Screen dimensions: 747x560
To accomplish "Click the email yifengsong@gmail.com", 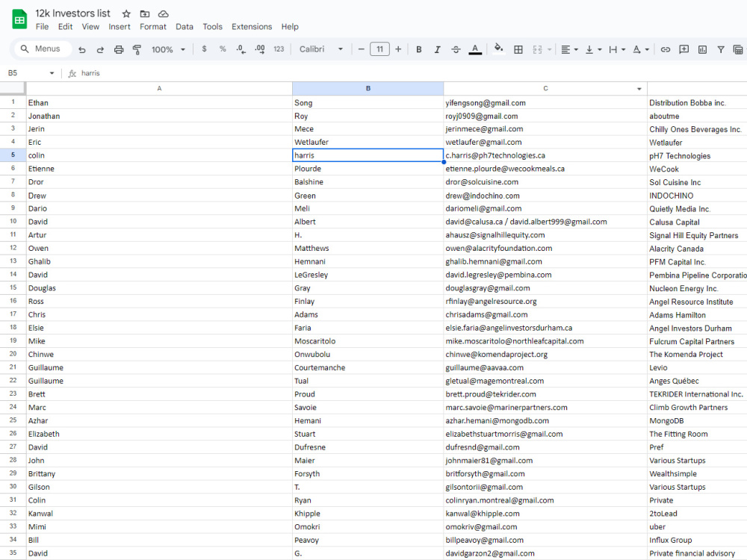I will click(486, 103).
